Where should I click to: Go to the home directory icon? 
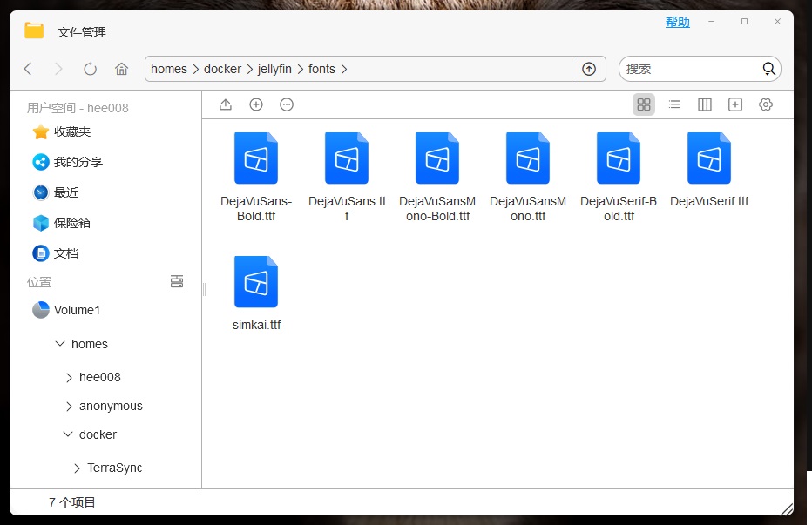tap(122, 69)
